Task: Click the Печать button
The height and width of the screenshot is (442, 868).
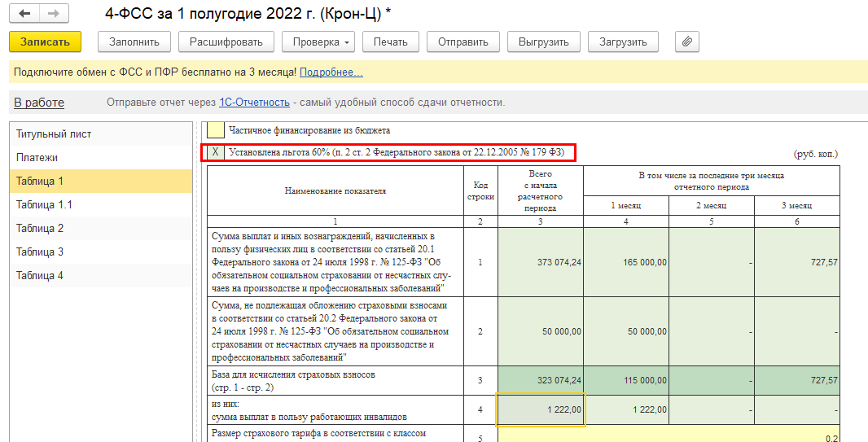Action: tap(390, 42)
